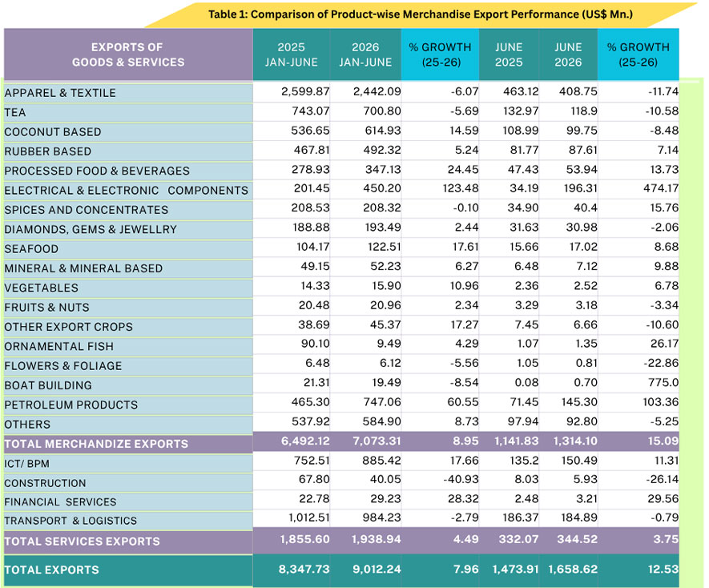This screenshot has width=709, height=588.
Task: Click the 'VEGETABLES' row label
Action: [x=41, y=288]
